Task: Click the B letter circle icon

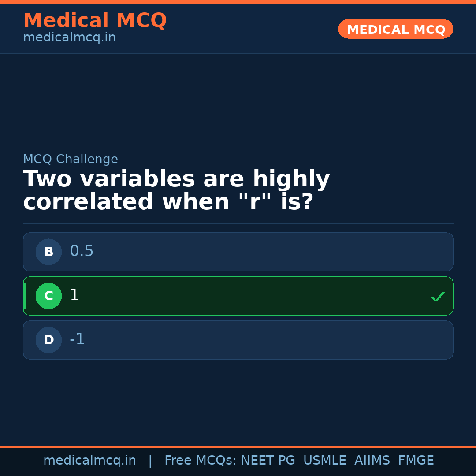Action: 48,252
